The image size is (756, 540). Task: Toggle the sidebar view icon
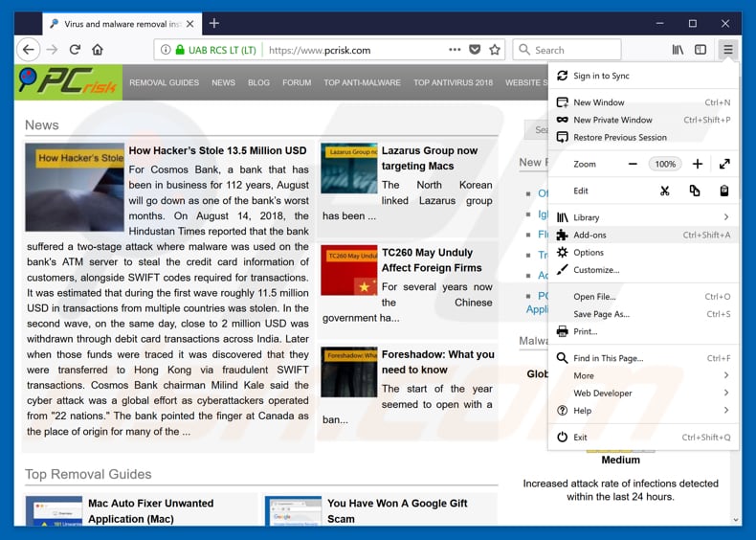coord(700,50)
